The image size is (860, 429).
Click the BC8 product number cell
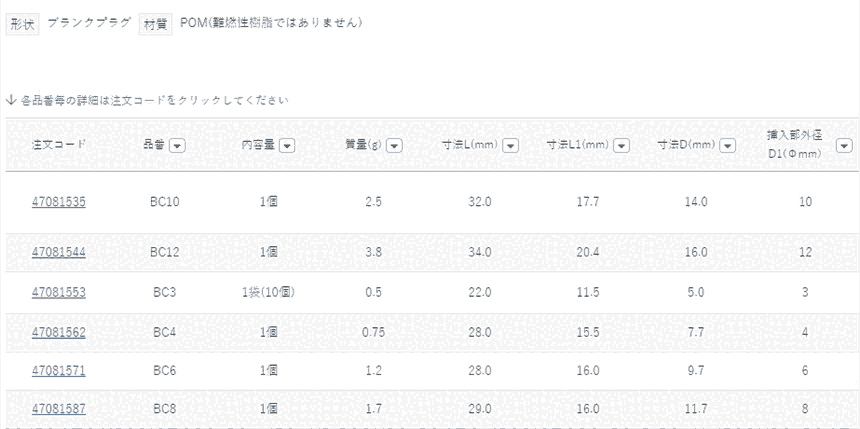tap(164, 408)
